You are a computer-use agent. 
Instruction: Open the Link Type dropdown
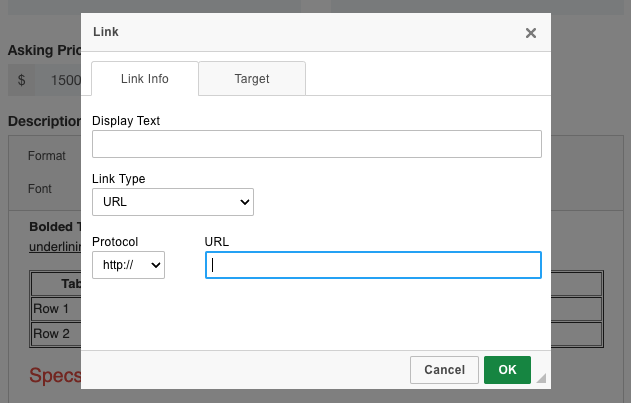pos(173,202)
